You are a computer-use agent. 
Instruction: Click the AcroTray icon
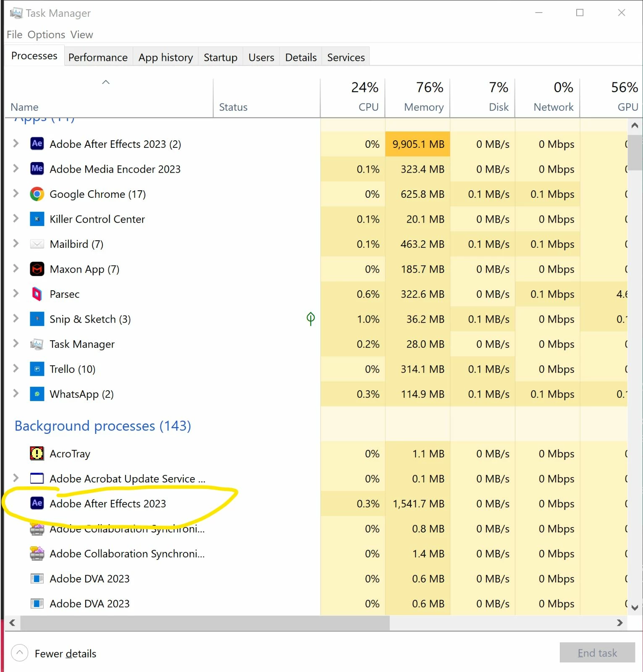(x=37, y=454)
